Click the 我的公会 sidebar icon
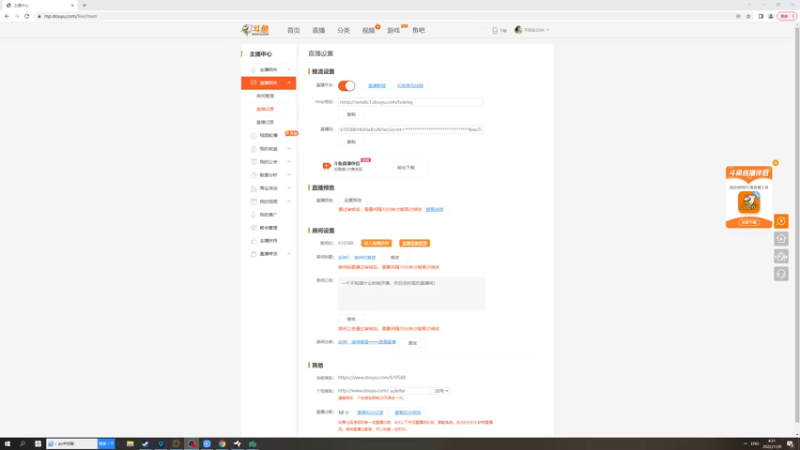The height and width of the screenshot is (450, 800). [254, 162]
